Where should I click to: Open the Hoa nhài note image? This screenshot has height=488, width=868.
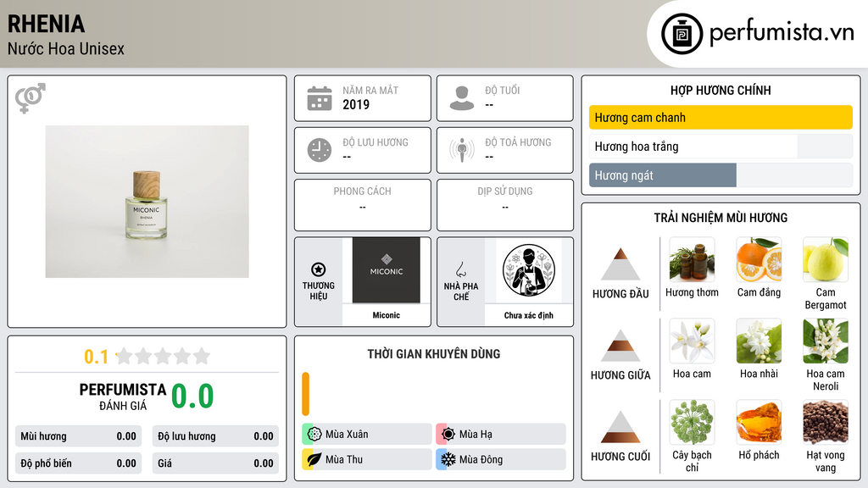tap(759, 341)
